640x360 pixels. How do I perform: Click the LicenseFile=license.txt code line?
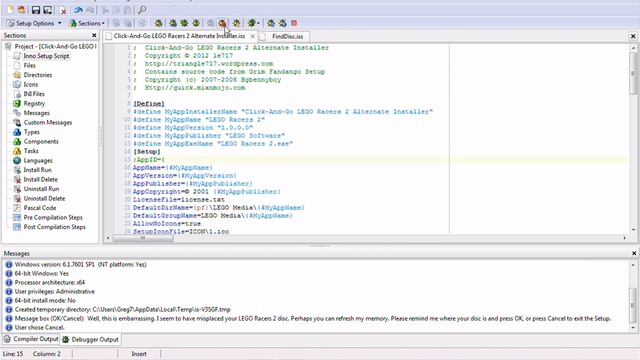pyautogui.click(x=179, y=200)
